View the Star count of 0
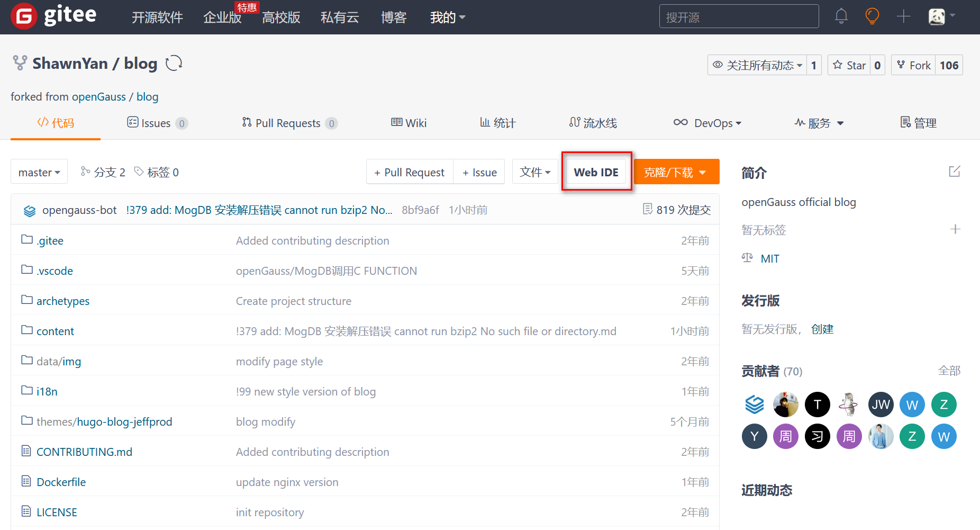 pos(877,65)
